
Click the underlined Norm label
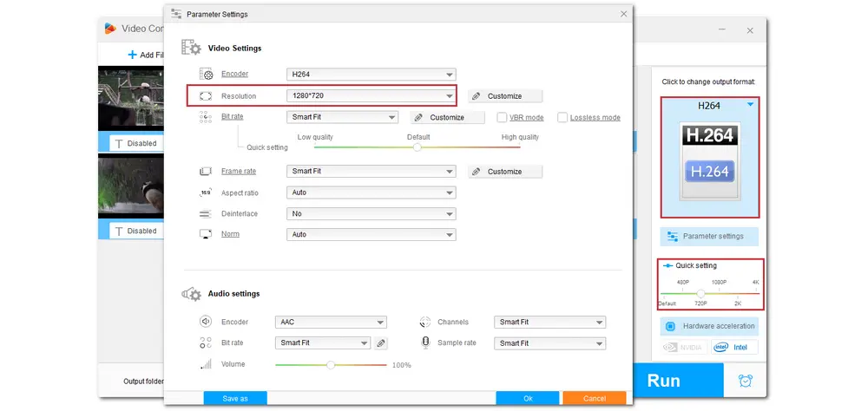(x=230, y=234)
